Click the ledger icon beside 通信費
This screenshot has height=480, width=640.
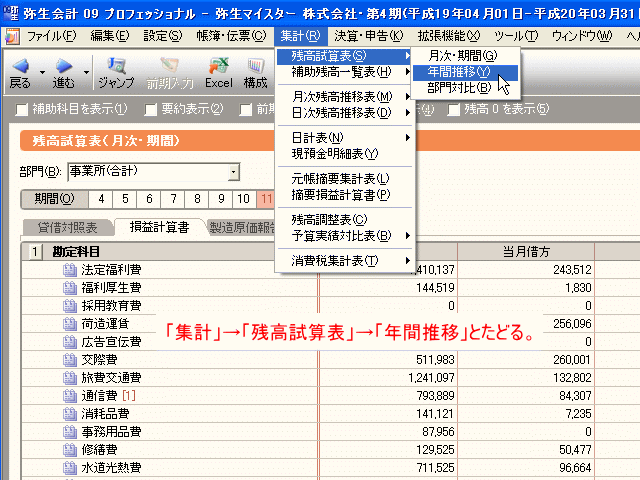70,396
